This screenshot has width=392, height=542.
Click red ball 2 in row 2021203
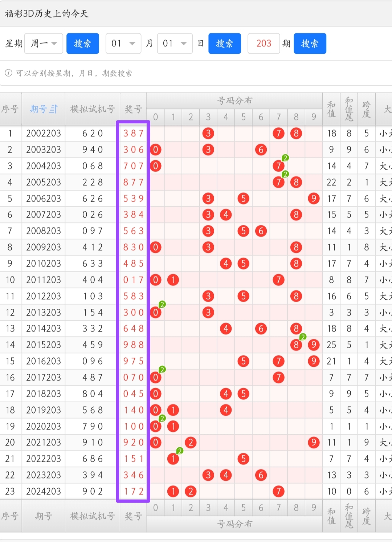click(x=191, y=442)
